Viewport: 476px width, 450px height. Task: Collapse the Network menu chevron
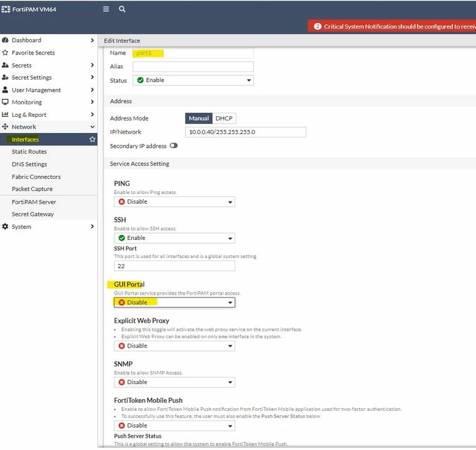(x=92, y=127)
